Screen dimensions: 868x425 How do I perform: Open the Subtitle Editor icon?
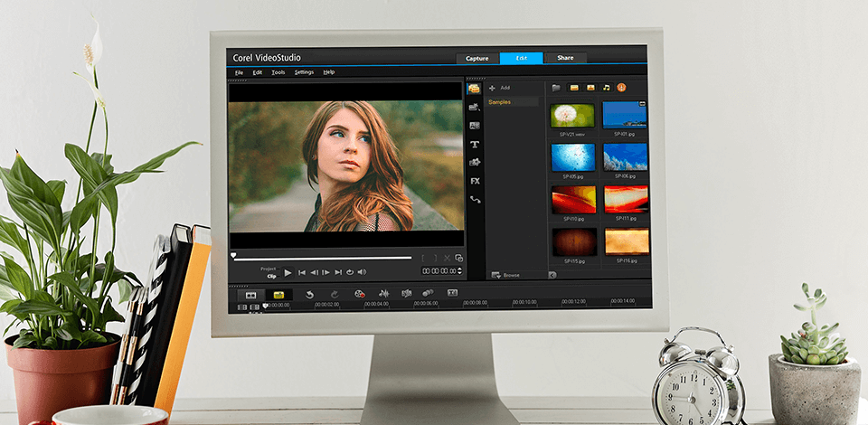tap(452, 293)
